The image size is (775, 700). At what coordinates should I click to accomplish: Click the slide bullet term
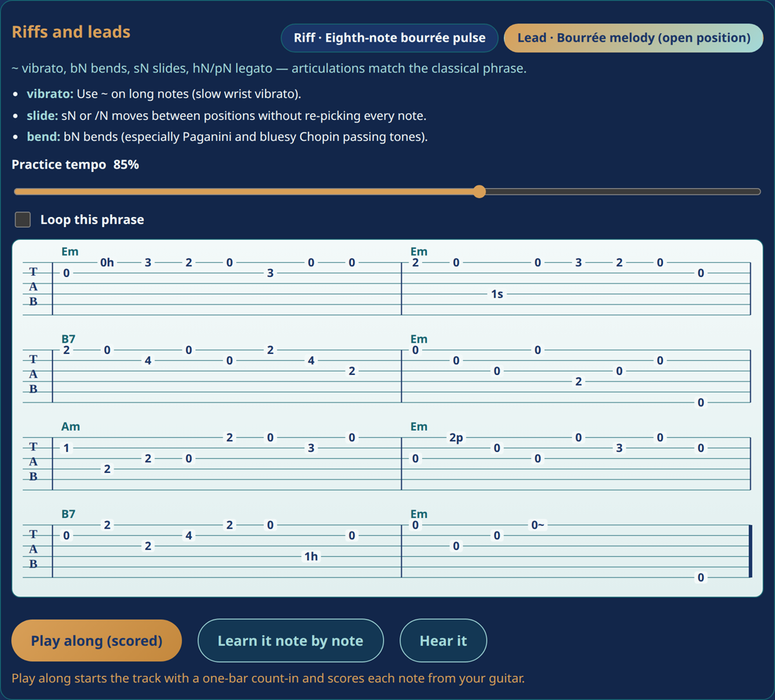[42, 116]
